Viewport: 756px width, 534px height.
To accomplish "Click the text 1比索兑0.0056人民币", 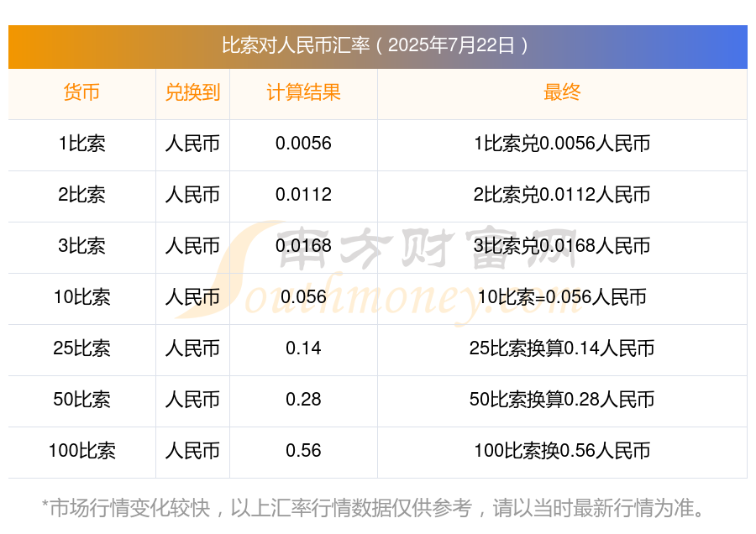I will click(562, 144).
